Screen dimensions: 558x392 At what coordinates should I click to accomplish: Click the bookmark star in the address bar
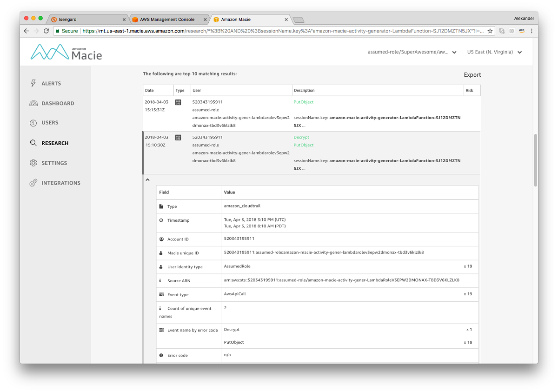coord(490,30)
